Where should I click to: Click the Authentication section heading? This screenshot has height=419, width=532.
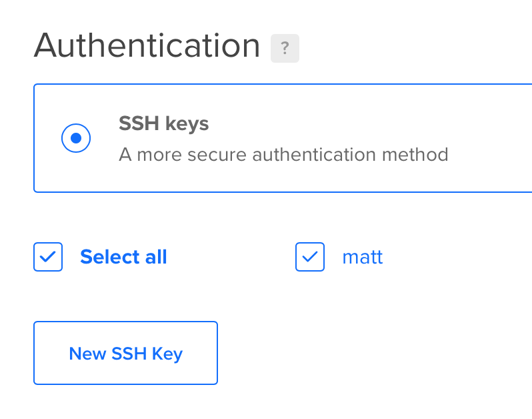[x=147, y=45]
